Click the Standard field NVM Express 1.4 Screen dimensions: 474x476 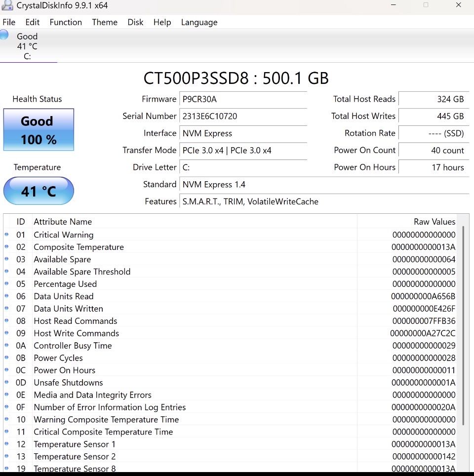tap(324, 184)
